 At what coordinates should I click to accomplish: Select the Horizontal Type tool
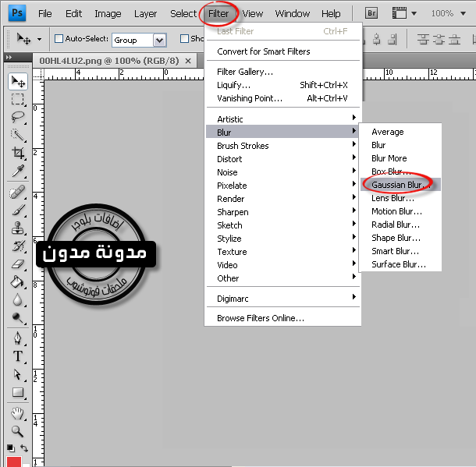pyautogui.click(x=18, y=356)
